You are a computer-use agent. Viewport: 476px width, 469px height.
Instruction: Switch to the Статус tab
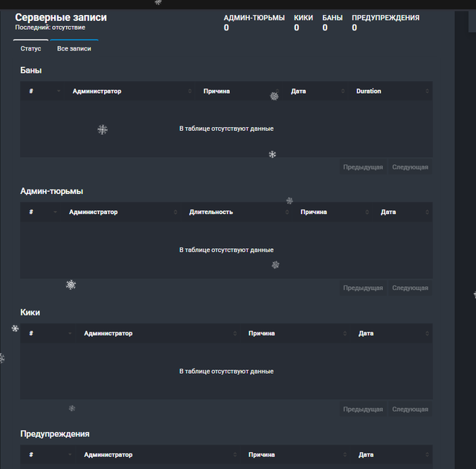click(30, 48)
